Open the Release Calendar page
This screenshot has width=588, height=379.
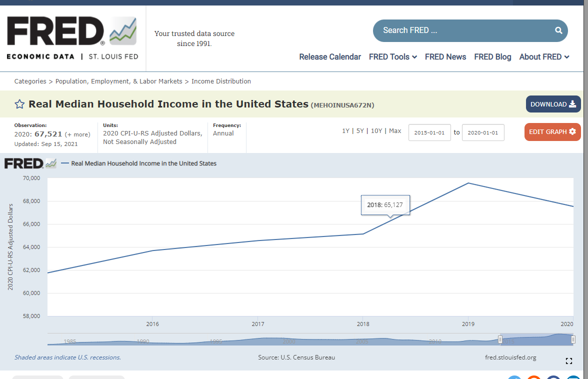(x=330, y=57)
